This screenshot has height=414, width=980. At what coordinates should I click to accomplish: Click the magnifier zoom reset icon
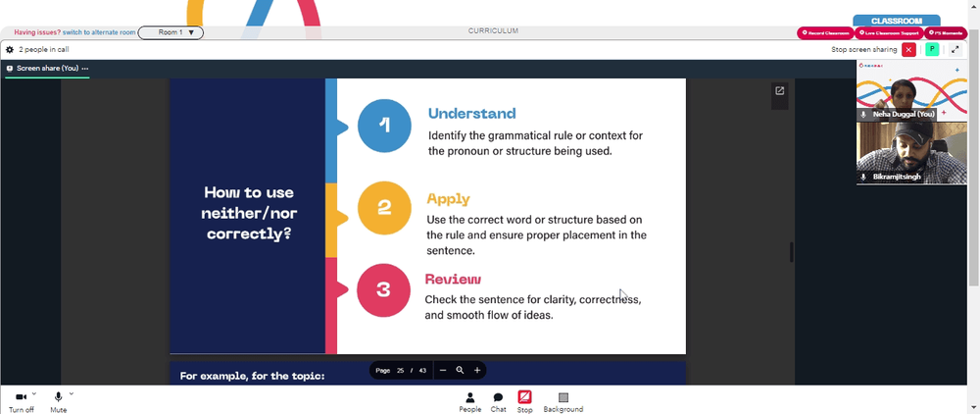coord(460,370)
